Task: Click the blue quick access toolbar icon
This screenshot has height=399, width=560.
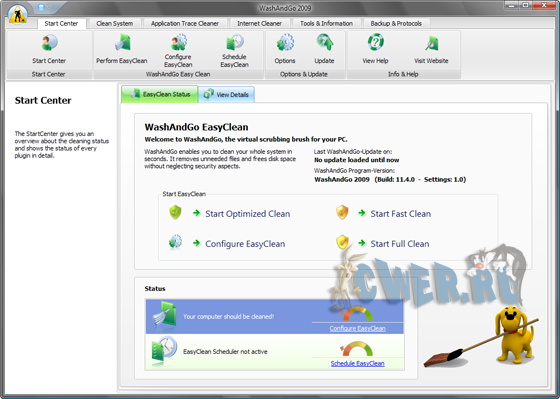Action: pyautogui.click(x=41, y=7)
